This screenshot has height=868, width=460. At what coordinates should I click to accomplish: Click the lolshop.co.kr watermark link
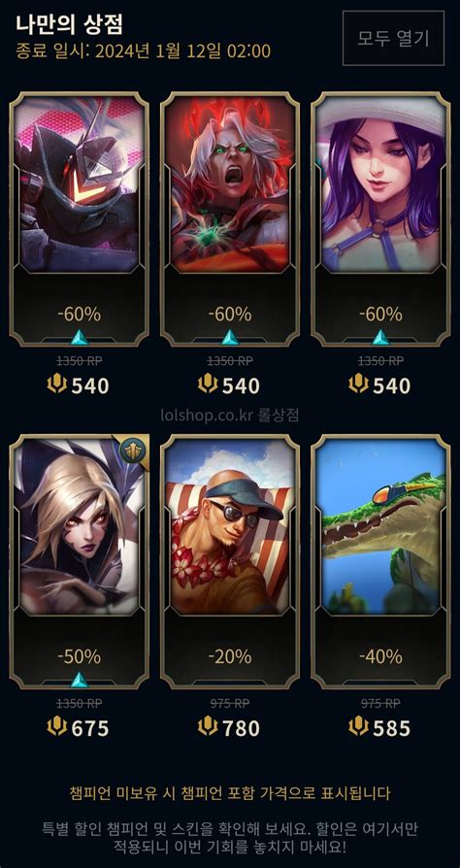(x=230, y=416)
